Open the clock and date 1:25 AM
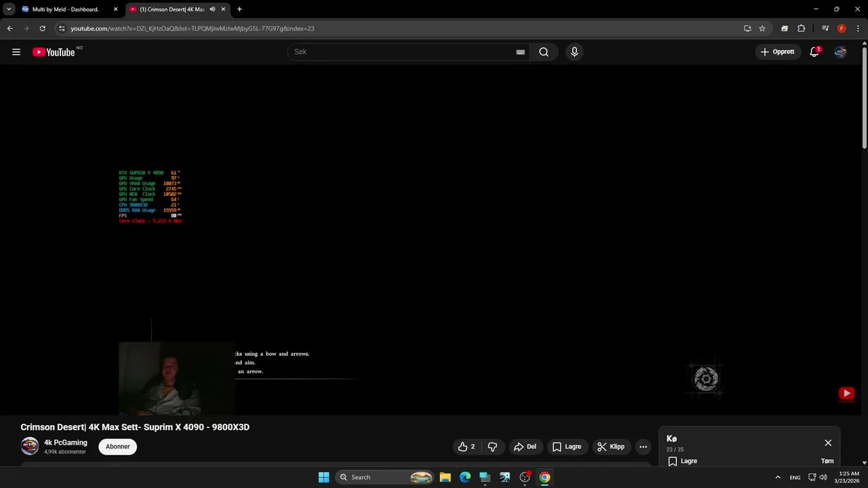This screenshot has height=488, width=868. (x=848, y=477)
